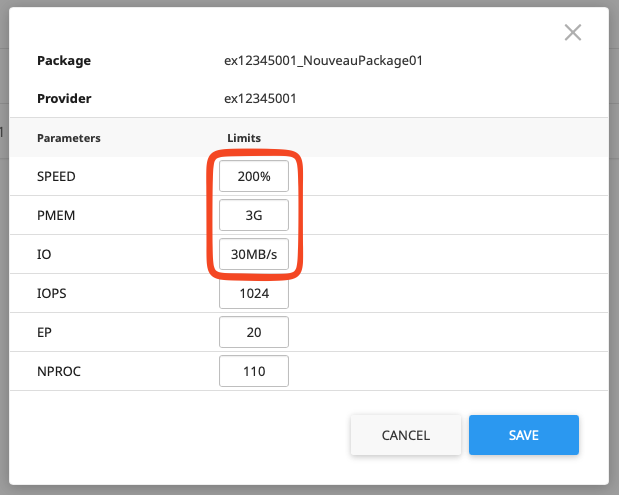Click the SPEED parameter label
Viewport: 619px width, 495px height.
pyautogui.click(x=57, y=177)
